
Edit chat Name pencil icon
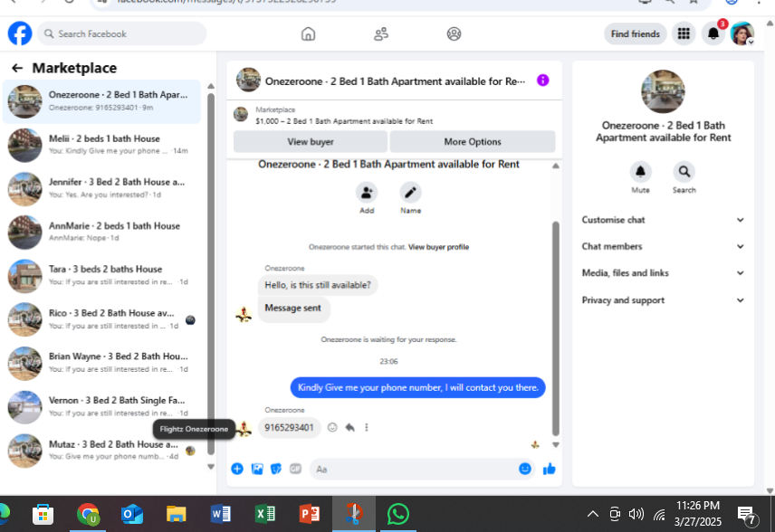click(x=410, y=193)
